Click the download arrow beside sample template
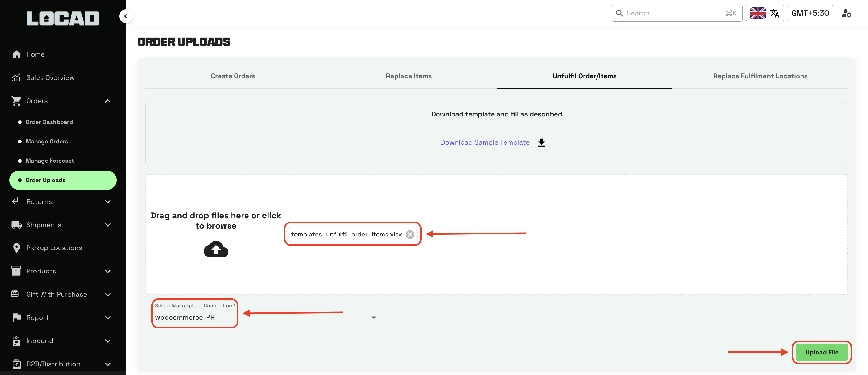This screenshot has width=868, height=375. point(541,142)
